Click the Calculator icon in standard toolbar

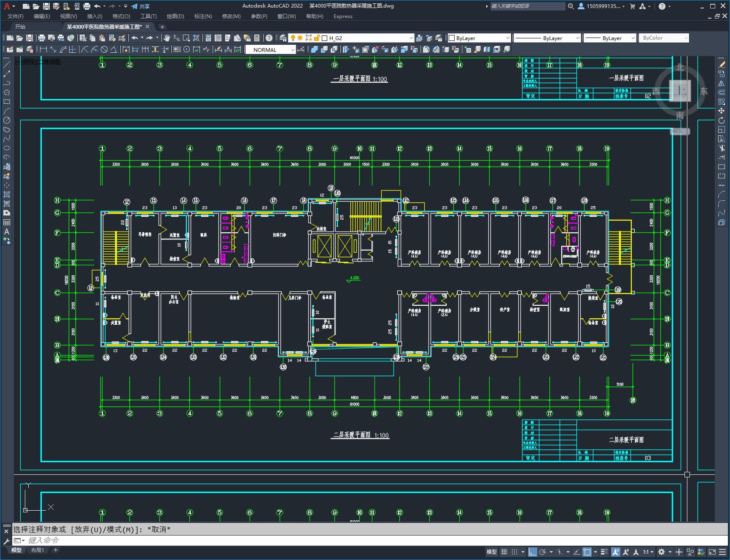pos(257,38)
